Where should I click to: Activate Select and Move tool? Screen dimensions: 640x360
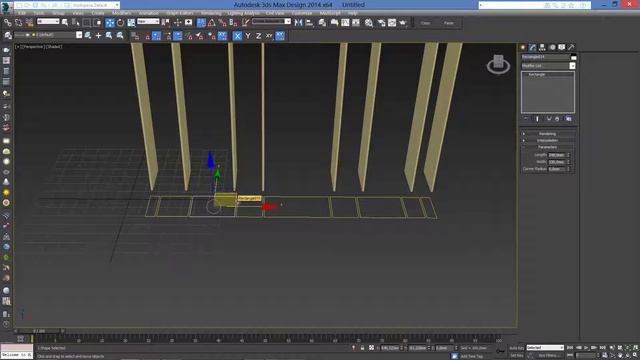(x=110, y=23)
